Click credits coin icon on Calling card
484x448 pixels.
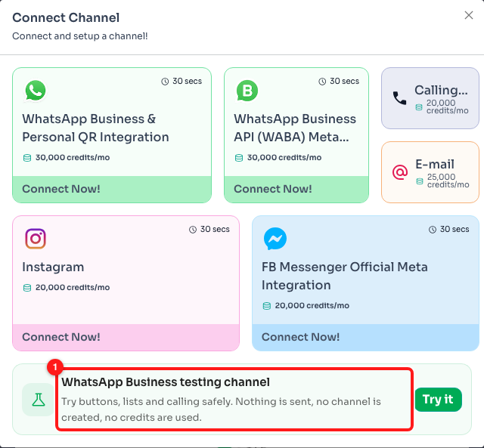point(419,107)
